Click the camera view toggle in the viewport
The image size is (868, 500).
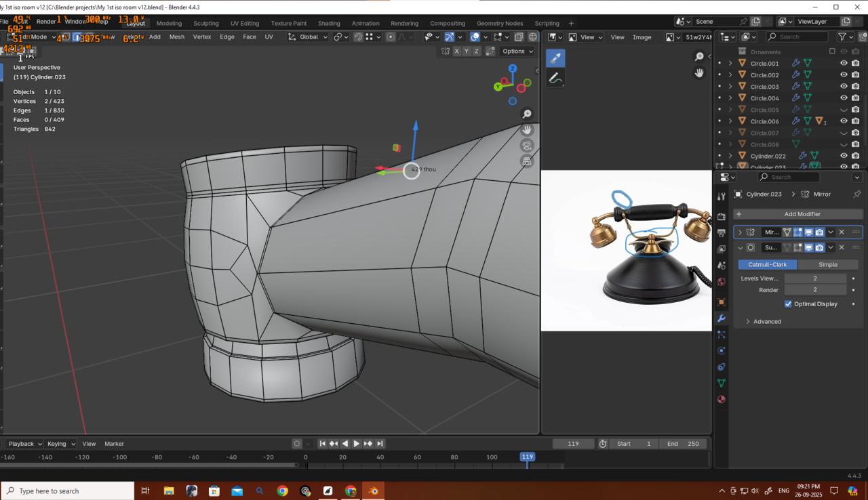[527, 146]
